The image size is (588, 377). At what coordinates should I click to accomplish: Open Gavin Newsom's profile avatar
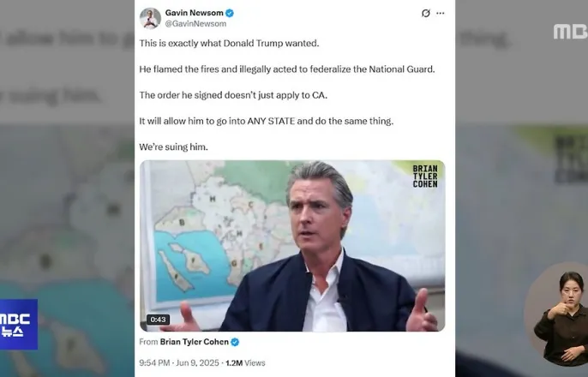[x=150, y=18]
